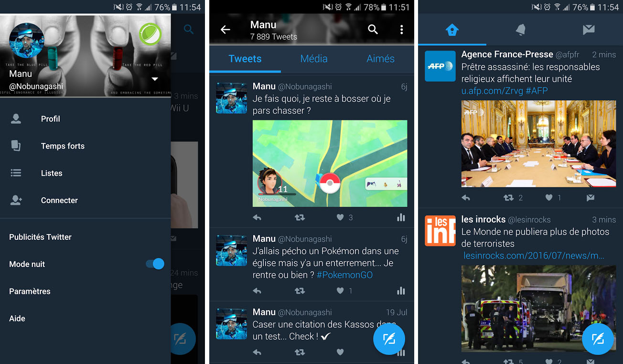This screenshot has height=364, width=623.
Task: Open the Pokémon GO map image
Action: (x=330, y=163)
